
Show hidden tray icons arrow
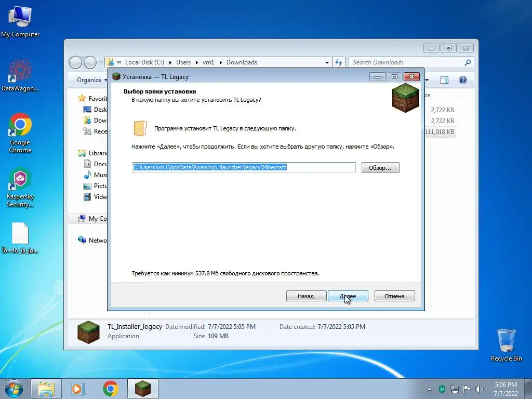click(x=429, y=389)
